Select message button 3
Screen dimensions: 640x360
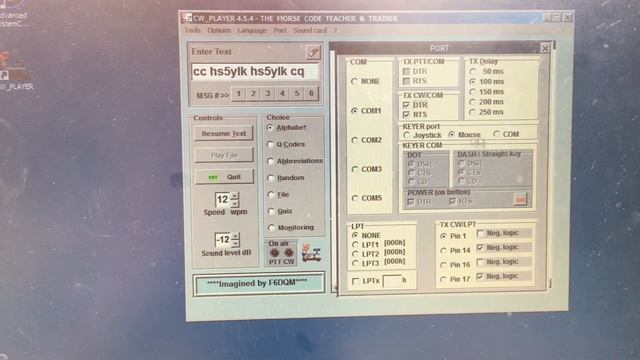pos(268,94)
